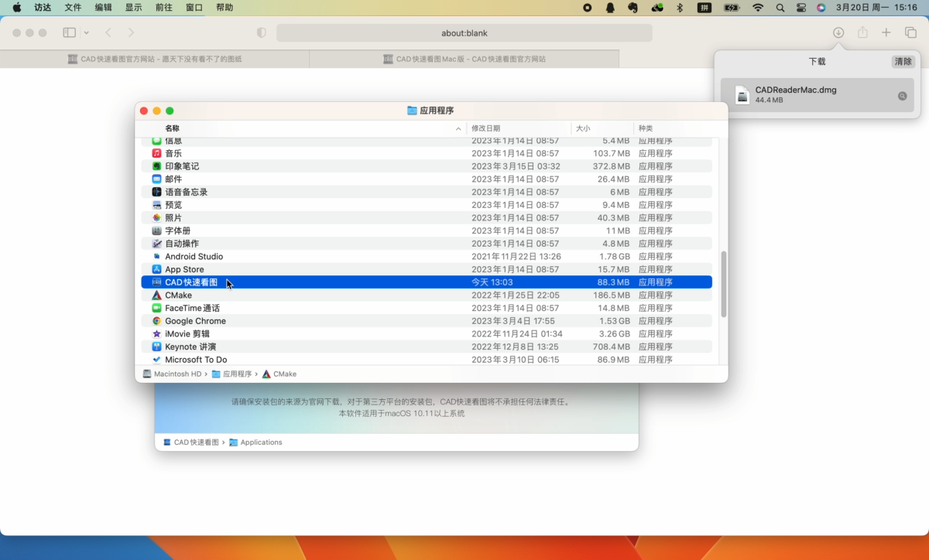929x560 pixels.
Task: Select CAD快速看图 in the lower path bar
Action: click(191, 442)
